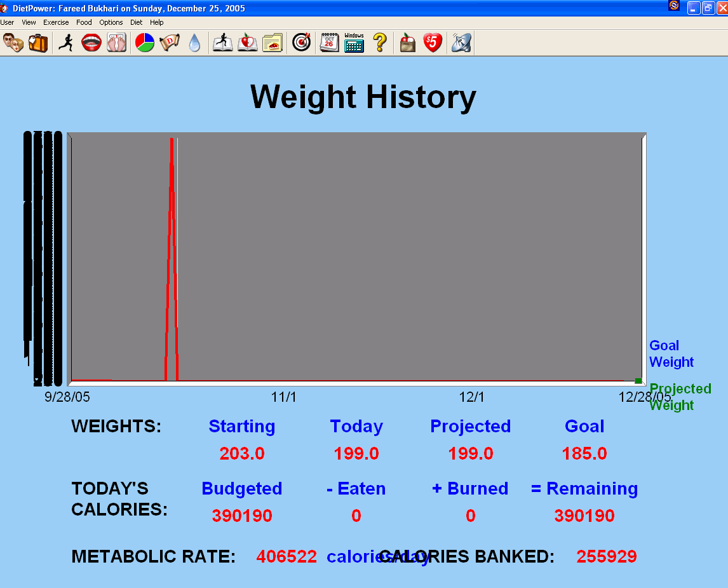Image resolution: width=728 pixels, height=588 pixels.
Task: Click the 11/1 date axis label
Action: click(284, 397)
